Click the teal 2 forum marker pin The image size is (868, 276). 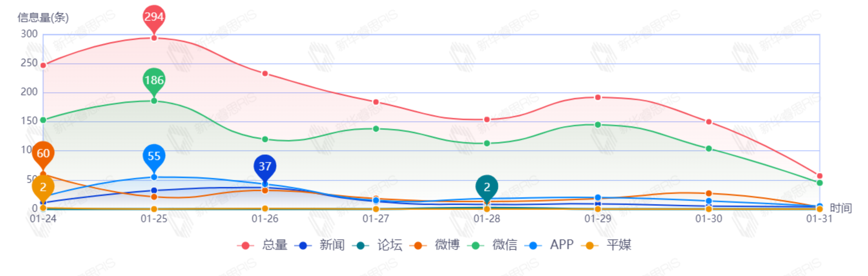click(487, 187)
